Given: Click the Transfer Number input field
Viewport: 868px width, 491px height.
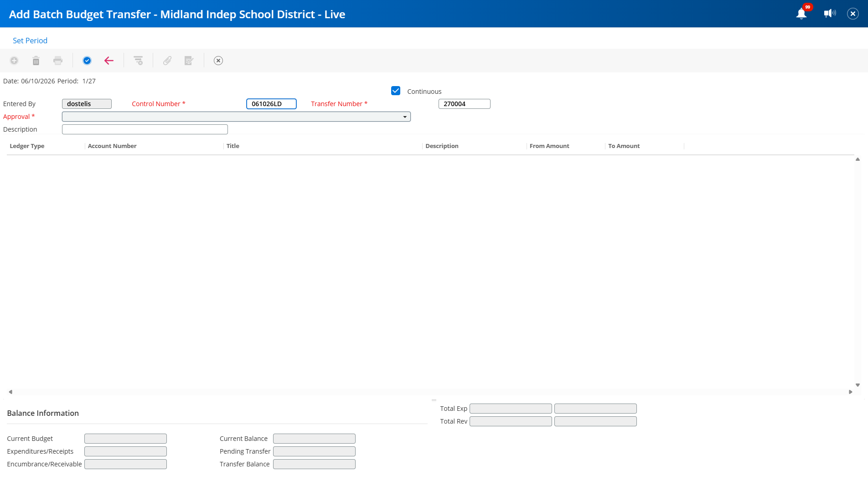Looking at the screenshot, I should (x=464, y=104).
